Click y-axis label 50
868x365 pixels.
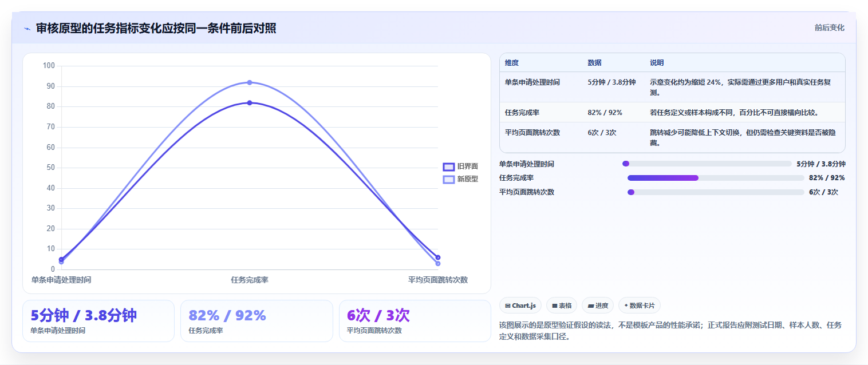(x=51, y=168)
